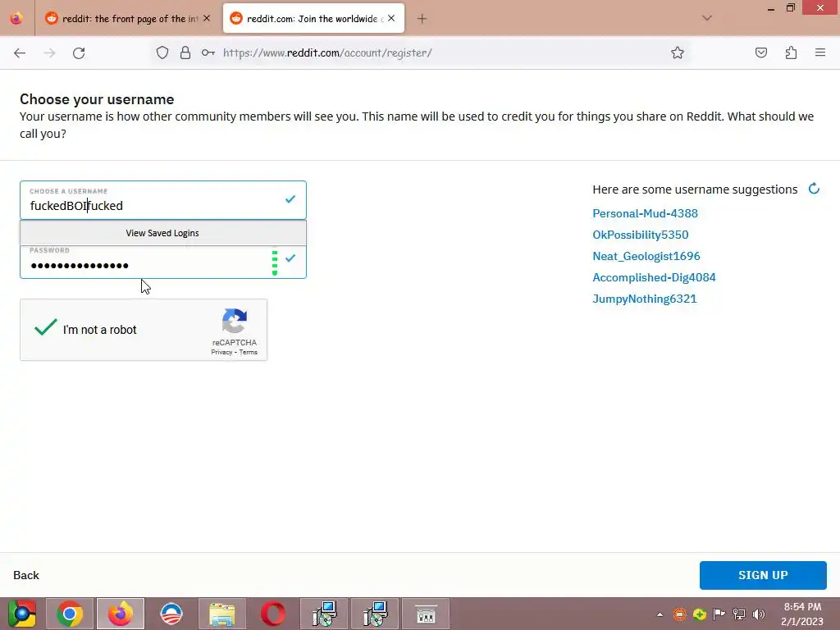The width and height of the screenshot is (840, 630).
Task: Open the Firefox hamburger menu
Action: click(820, 52)
